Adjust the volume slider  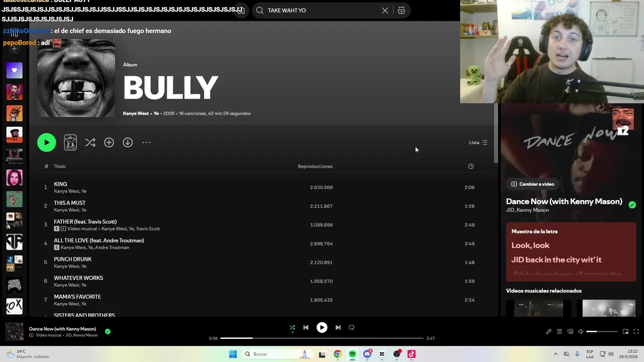pos(602,332)
